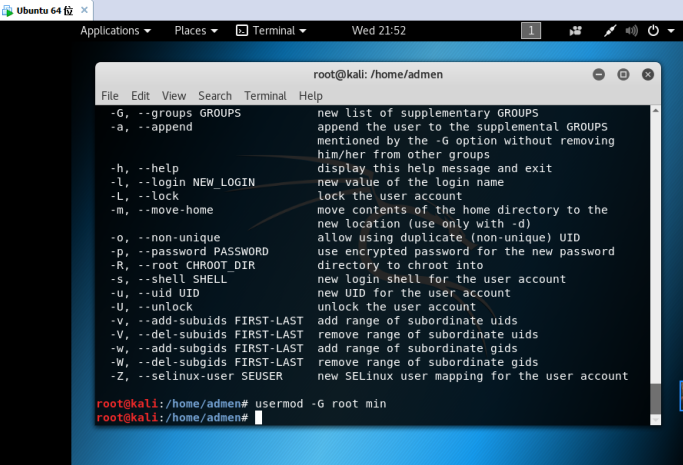This screenshot has width=683, height=465.
Task: Click the terminal title root@kali: /home/admen
Action: pos(378,74)
